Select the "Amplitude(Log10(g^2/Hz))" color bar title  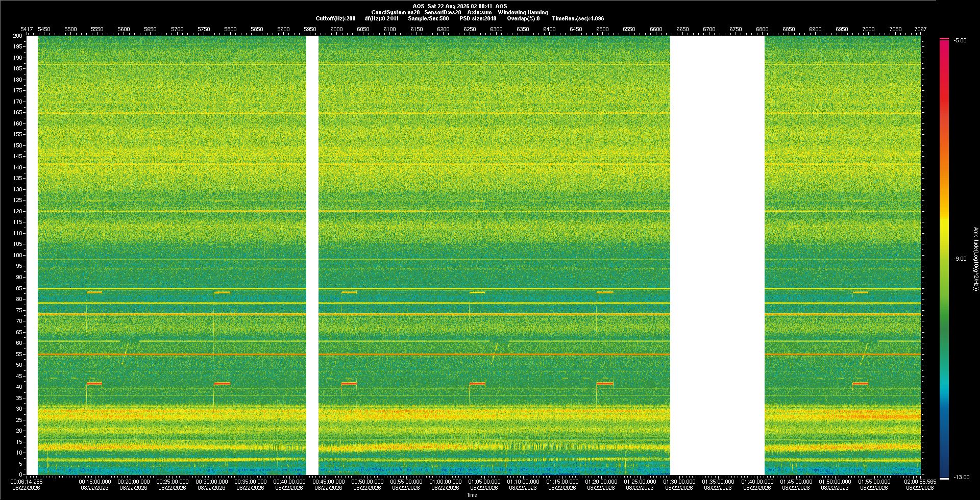[x=975, y=259]
